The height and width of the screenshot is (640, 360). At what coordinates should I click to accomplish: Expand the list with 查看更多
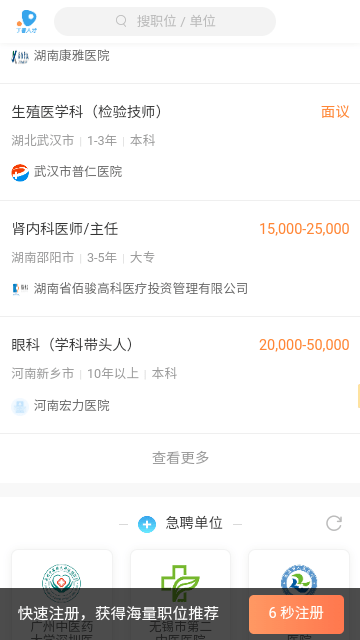click(180, 458)
